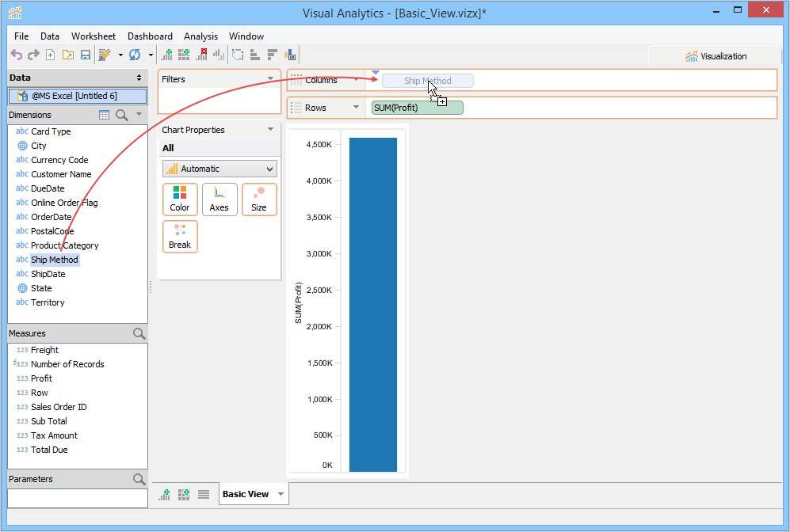Viewport: 790px width, 532px height.
Task: Open the Window menu
Action: [246, 36]
